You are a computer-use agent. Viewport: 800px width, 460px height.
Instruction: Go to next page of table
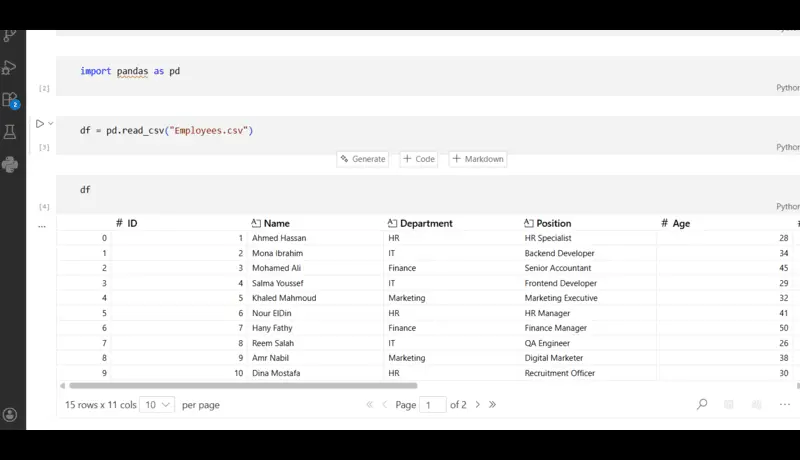(478, 405)
